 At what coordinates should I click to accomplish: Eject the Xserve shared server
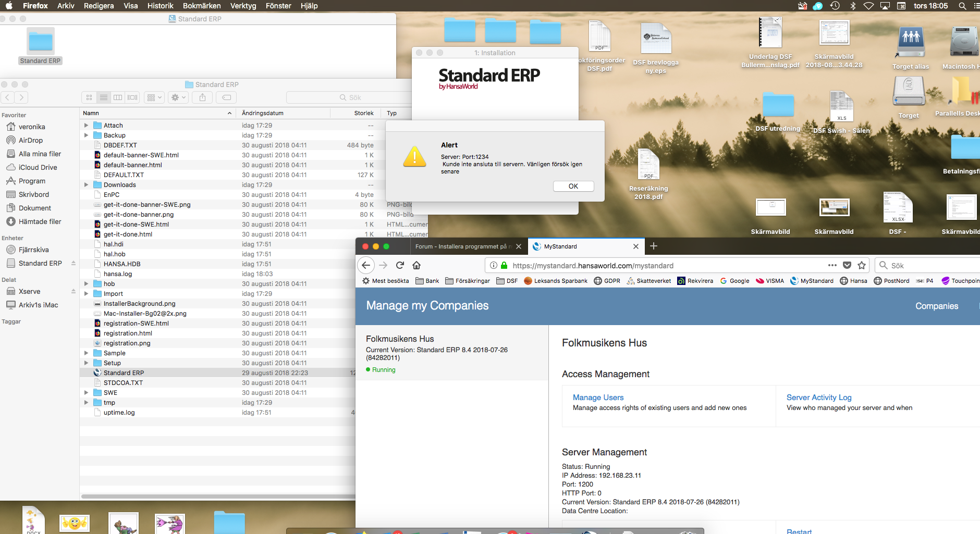point(73,292)
